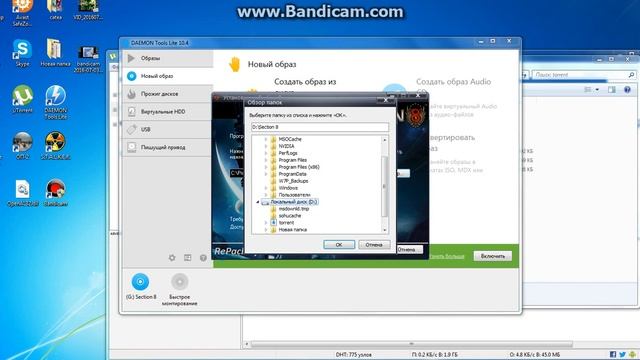
Task: Open the Образы section icon in DAEMON Tools sidebar
Action: pyautogui.click(x=131, y=58)
